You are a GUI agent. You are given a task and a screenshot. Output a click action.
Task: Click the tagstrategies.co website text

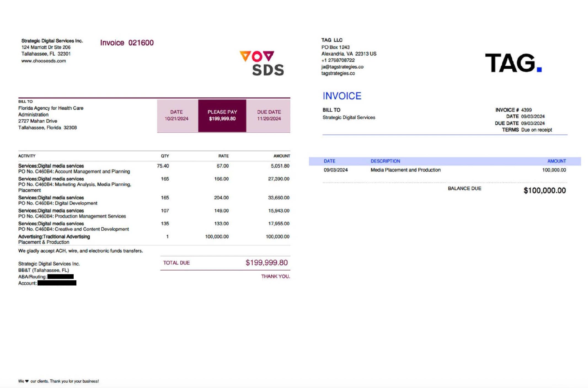(338, 74)
